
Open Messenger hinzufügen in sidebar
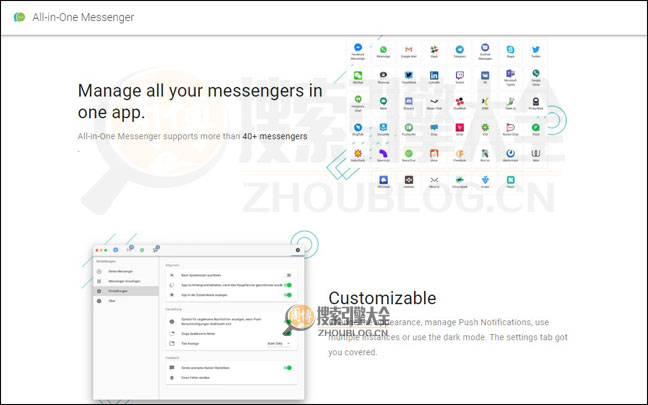126,281
